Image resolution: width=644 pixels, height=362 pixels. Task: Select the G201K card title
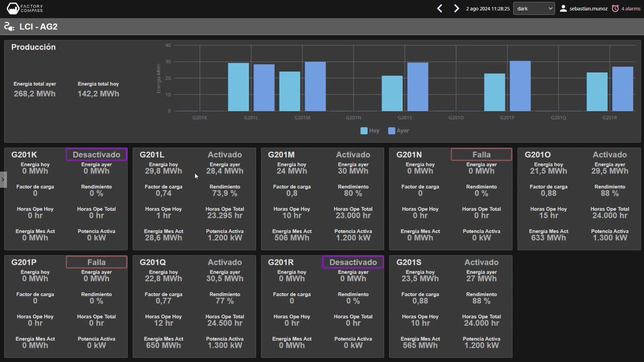(x=25, y=155)
